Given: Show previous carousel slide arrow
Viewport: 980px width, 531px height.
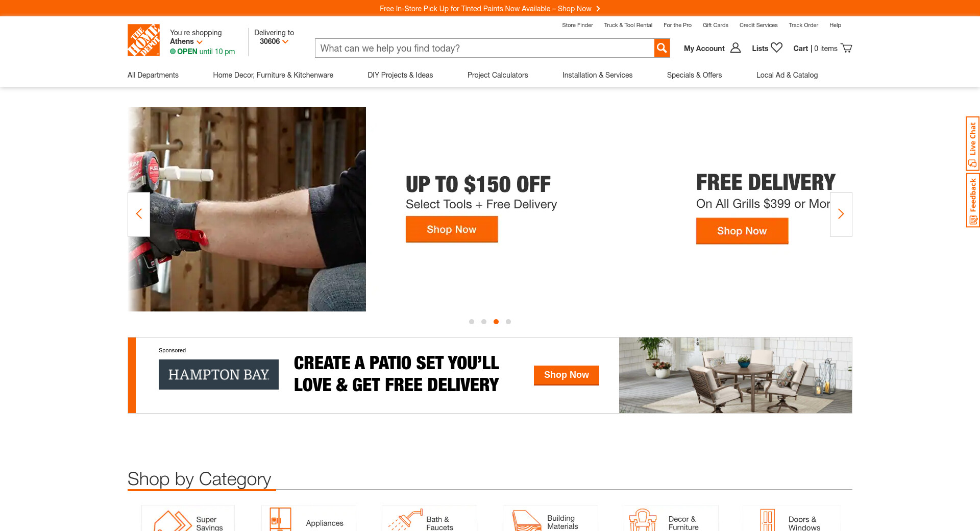Looking at the screenshot, I should click(x=139, y=214).
